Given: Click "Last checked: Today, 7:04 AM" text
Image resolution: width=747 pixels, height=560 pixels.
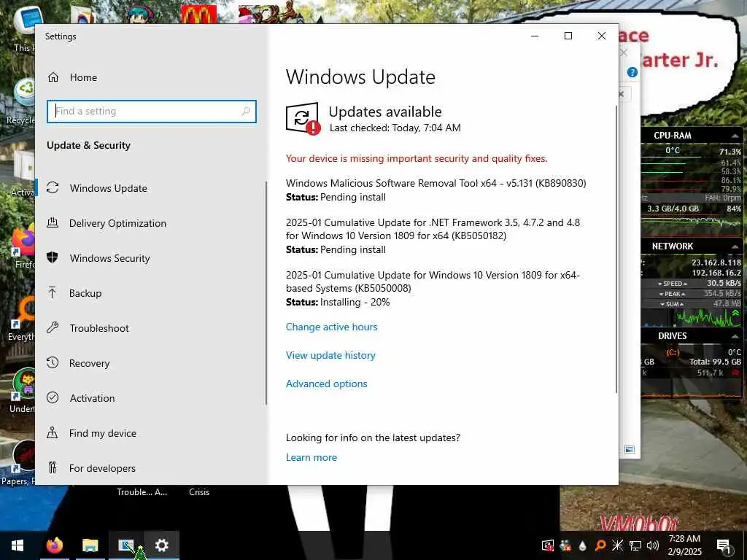Looking at the screenshot, I should click(395, 128).
